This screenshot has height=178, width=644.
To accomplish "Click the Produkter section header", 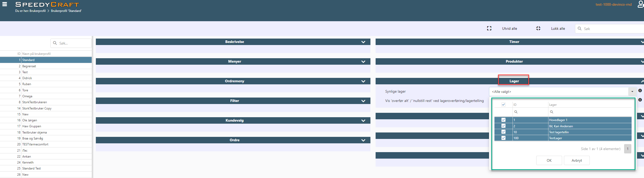I will pos(509,62).
